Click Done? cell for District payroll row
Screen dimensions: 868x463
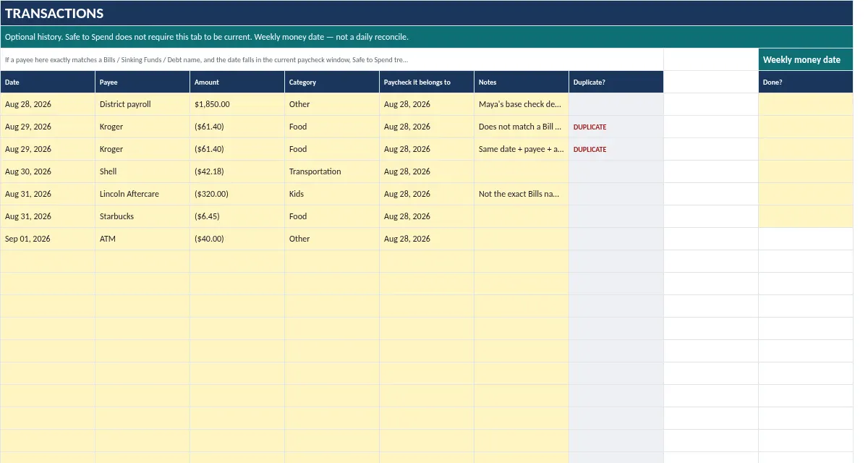pyautogui.click(x=806, y=105)
